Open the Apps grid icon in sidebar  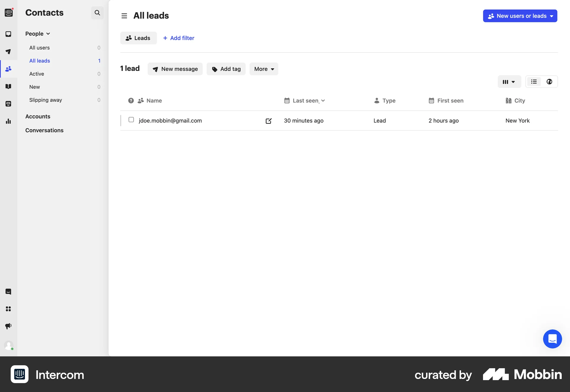pos(9,309)
